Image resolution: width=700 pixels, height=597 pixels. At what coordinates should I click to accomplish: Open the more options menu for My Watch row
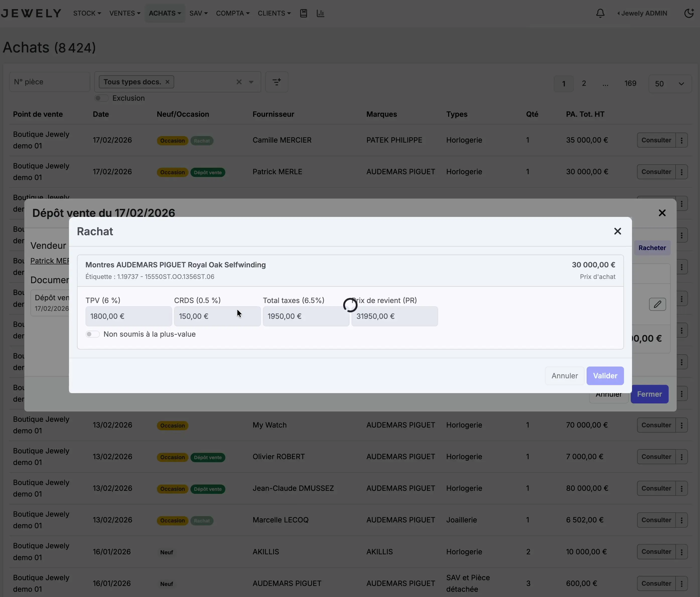point(681,425)
